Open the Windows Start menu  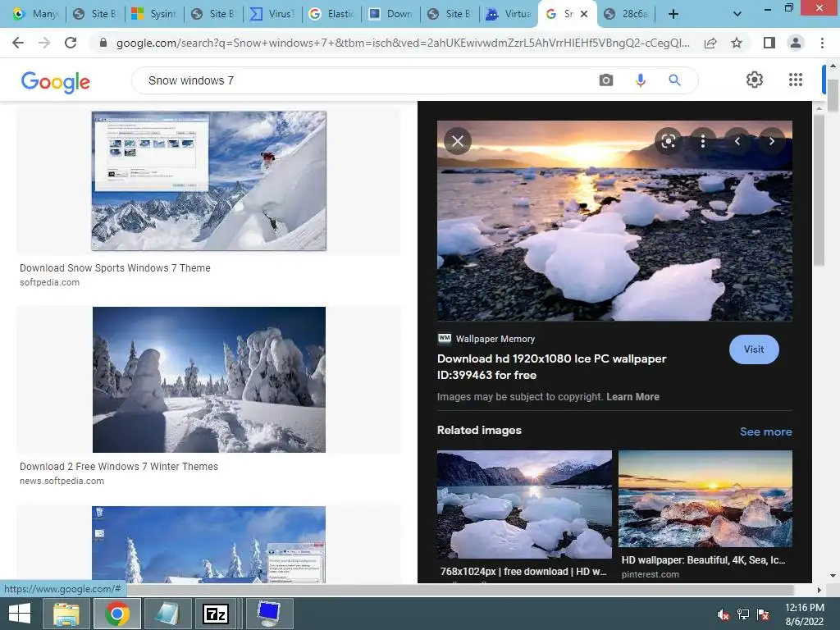tap(20, 614)
